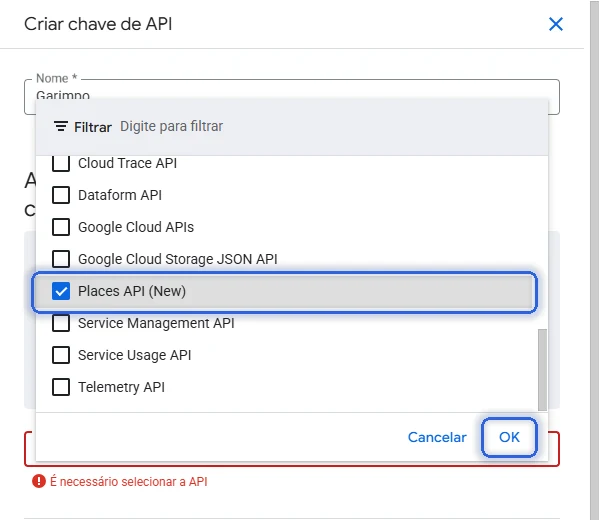Click the Nome input field
Screen dimensions: 600x520
[292, 97]
